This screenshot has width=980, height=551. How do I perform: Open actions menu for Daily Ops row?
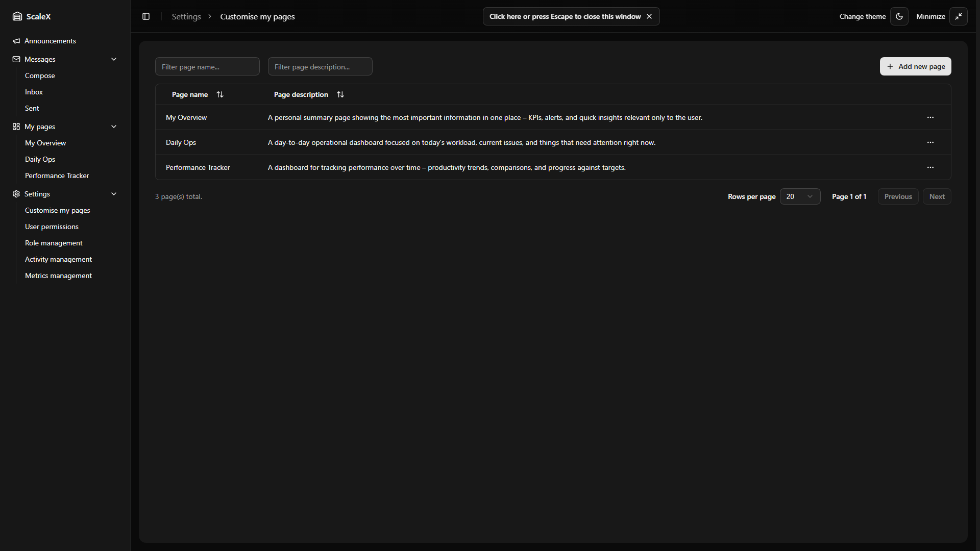[930, 142]
